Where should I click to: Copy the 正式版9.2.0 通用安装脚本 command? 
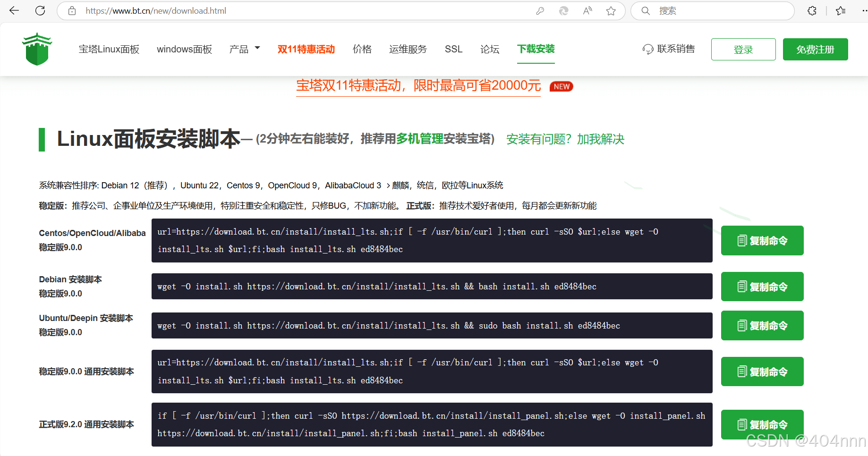(762, 424)
